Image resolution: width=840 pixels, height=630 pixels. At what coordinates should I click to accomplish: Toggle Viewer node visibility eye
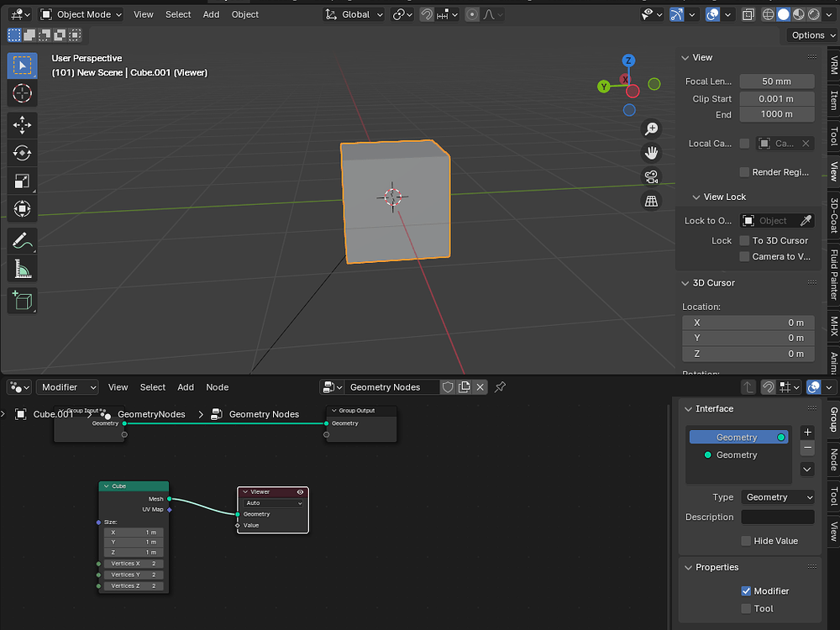tap(300, 491)
